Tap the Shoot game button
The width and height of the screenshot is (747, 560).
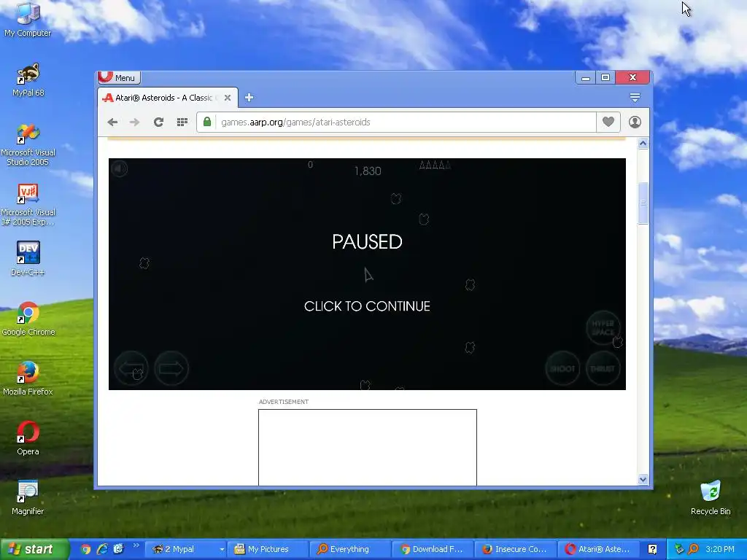coord(562,368)
